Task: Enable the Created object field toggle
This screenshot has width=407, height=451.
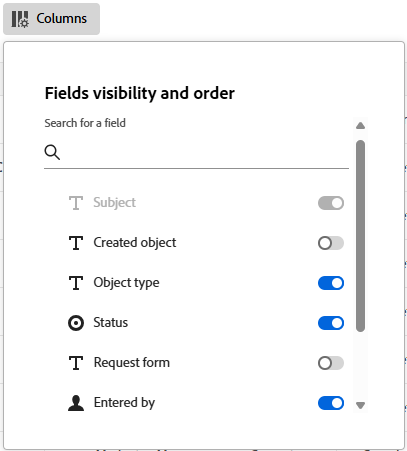Action: pos(331,243)
